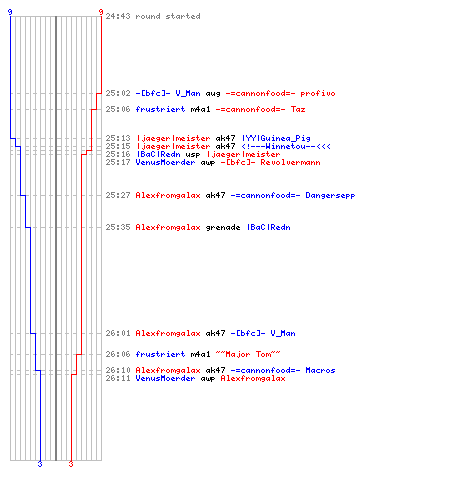
Task: Click player name frustriert at 25:06
Action: pos(160,109)
